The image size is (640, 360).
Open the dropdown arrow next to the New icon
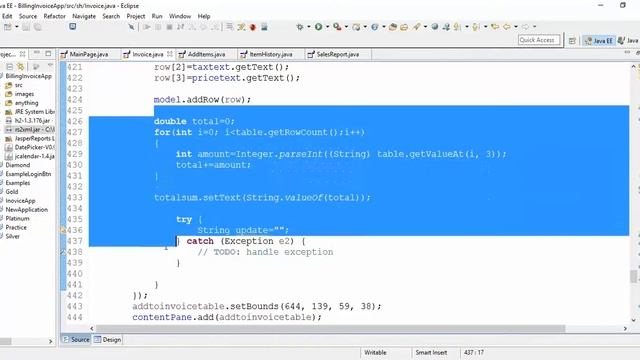pyautogui.click(x=16, y=27)
